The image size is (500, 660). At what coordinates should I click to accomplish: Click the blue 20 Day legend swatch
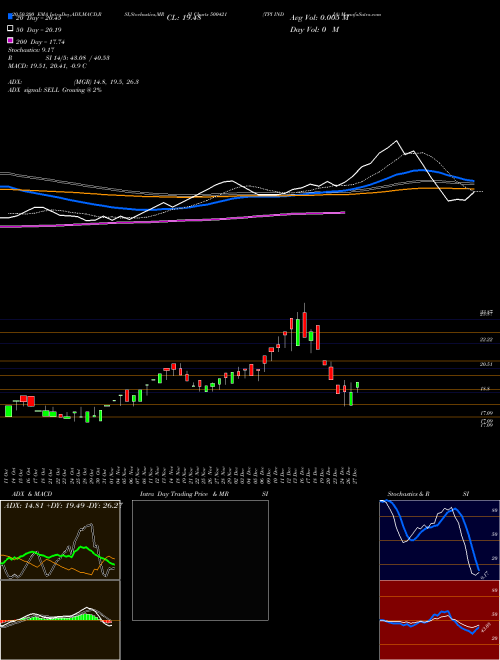(x=10, y=17)
